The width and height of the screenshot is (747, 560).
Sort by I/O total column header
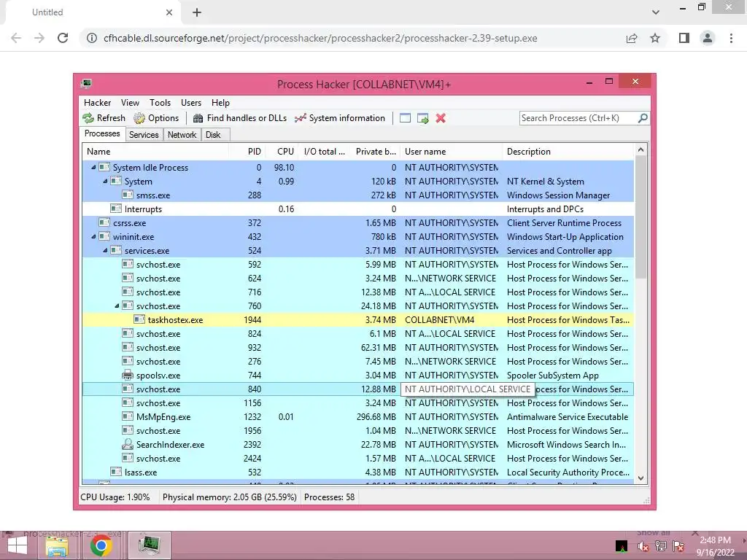tap(324, 152)
